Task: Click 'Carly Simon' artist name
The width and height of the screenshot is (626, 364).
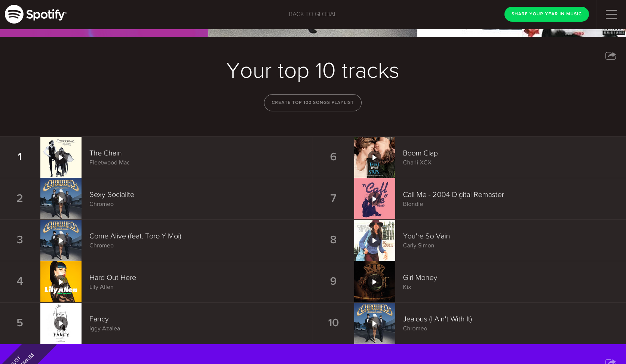Action: coord(418,246)
